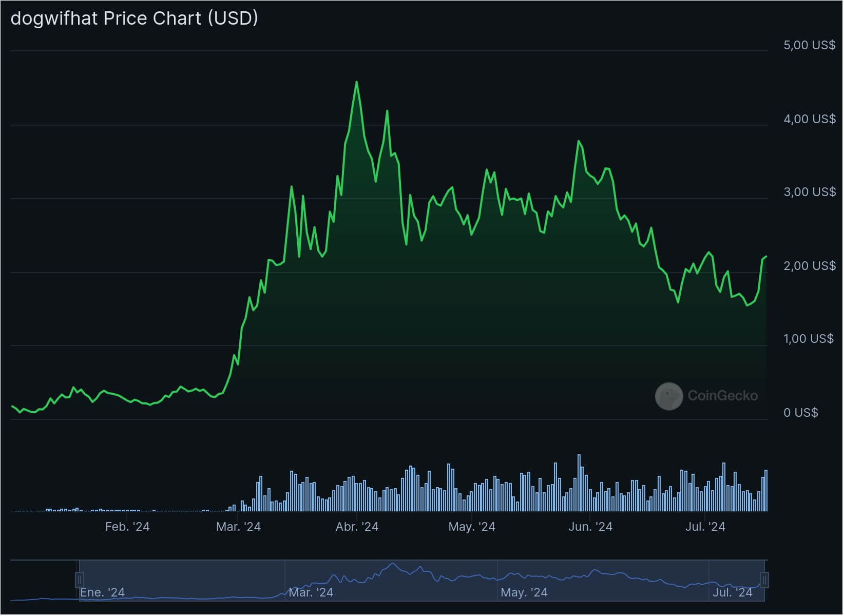The height and width of the screenshot is (616, 844).
Task: Click the Mar. '24 main axis label
Action: (x=238, y=527)
